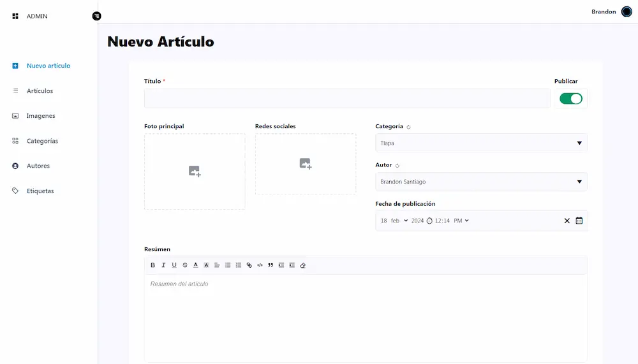This screenshot has height=364, width=638.
Task: Click the code block icon
Action: (260, 265)
